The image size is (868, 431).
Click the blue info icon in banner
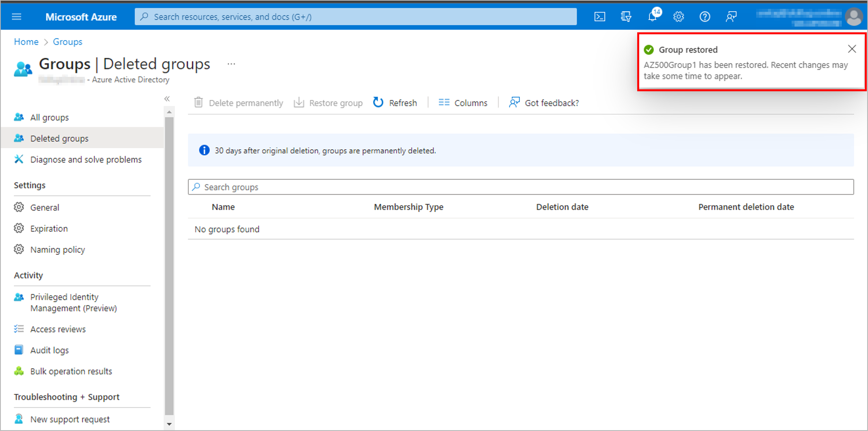point(204,150)
